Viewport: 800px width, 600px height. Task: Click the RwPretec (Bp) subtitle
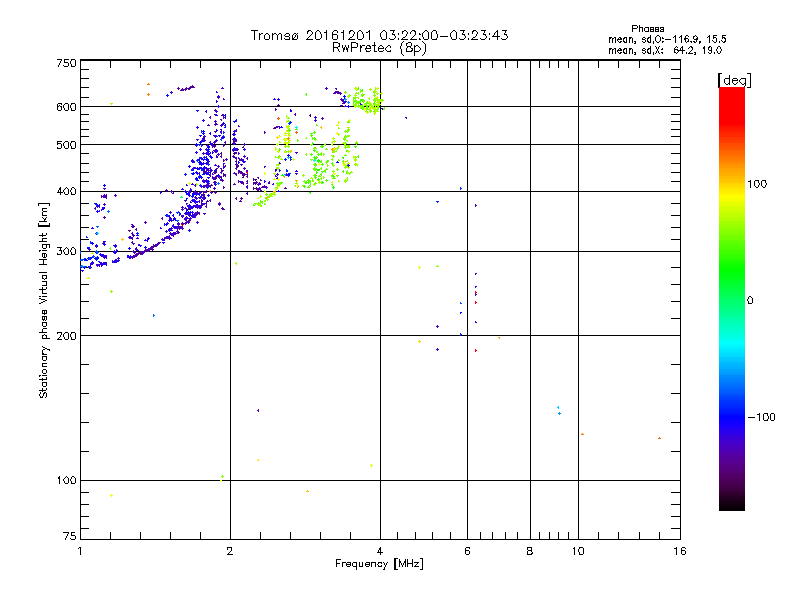[379, 47]
